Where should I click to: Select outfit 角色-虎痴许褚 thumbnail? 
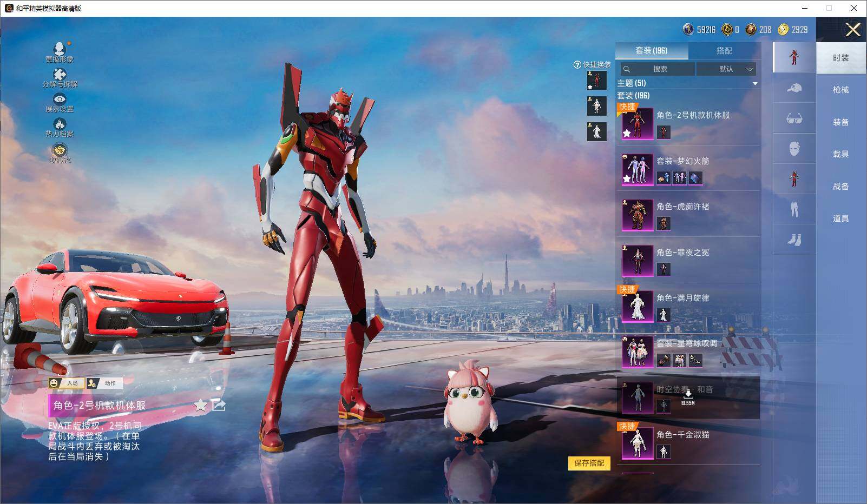[x=637, y=215]
